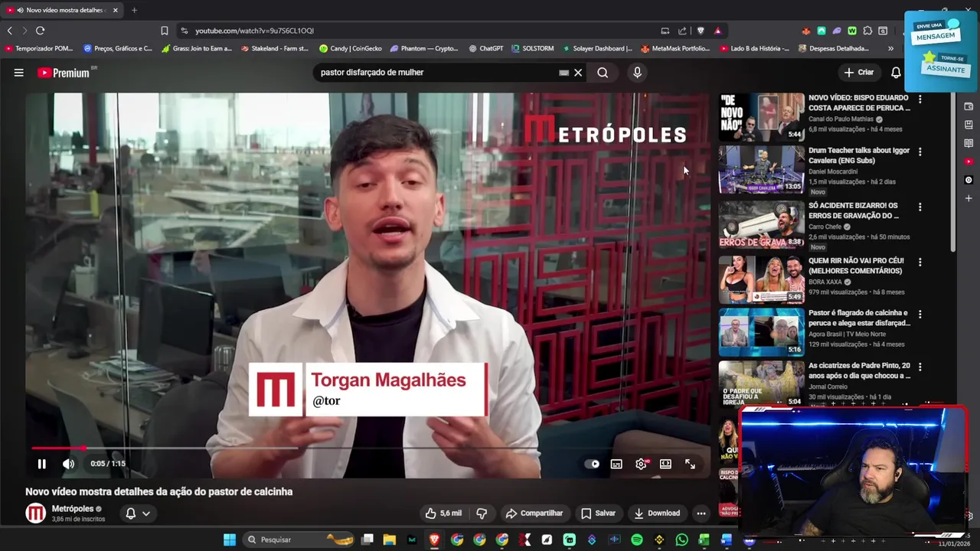Open player settings gear
Screen dimensions: 980x551
pos(642,464)
